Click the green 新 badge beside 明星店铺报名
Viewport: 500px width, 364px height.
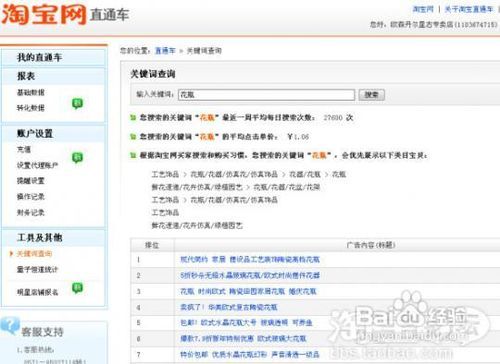coord(77,288)
